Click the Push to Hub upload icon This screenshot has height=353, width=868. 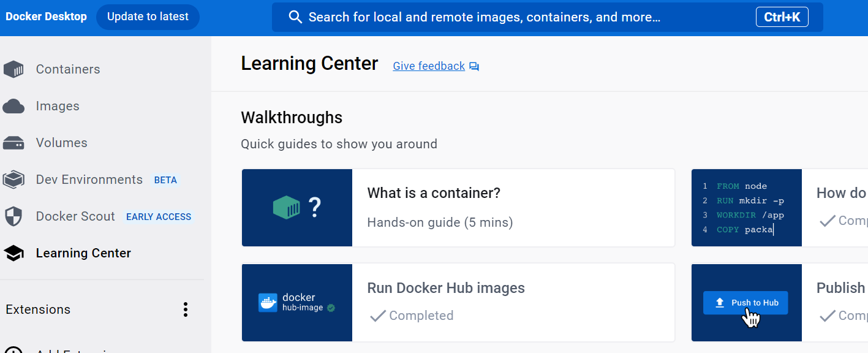tap(720, 302)
